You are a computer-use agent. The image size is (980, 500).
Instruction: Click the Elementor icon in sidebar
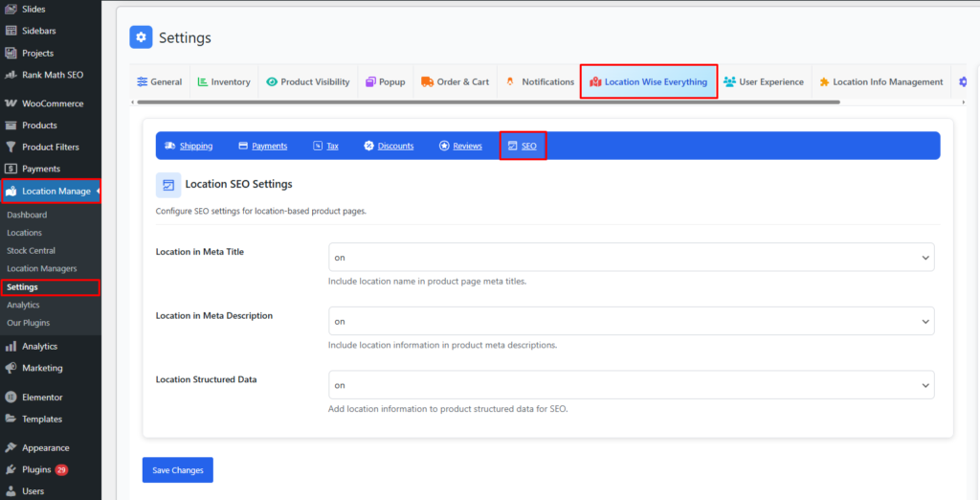point(11,397)
